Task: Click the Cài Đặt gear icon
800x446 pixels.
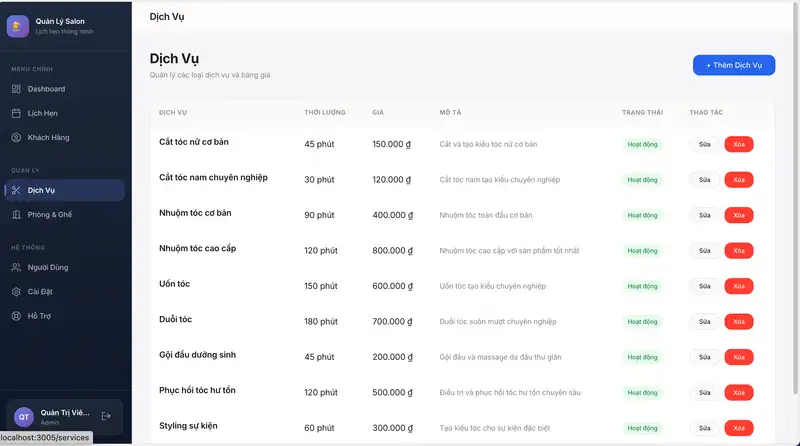Action: pos(16,291)
